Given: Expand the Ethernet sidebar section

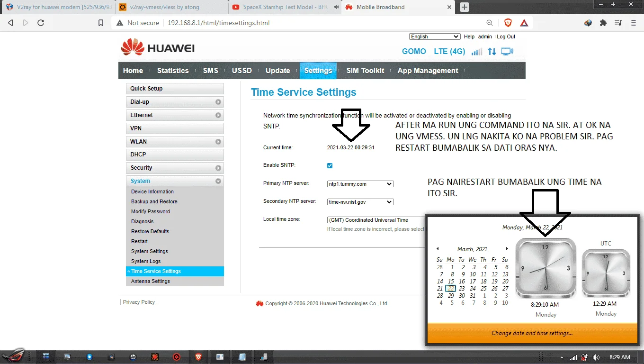Looking at the screenshot, I should pyautogui.click(x=175, y=115).
